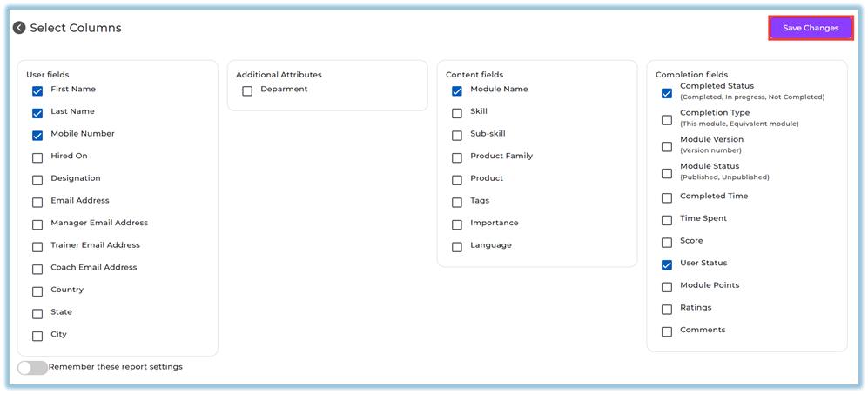This screenshot has width=868, height=394.
Task: Tick the Email Address checkbox
Action: tap(37, 202)
